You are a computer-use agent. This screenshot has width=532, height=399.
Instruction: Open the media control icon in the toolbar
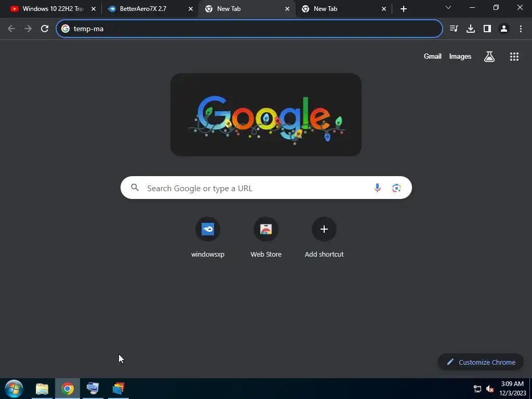pyautogui.click(x=454, y=29)
